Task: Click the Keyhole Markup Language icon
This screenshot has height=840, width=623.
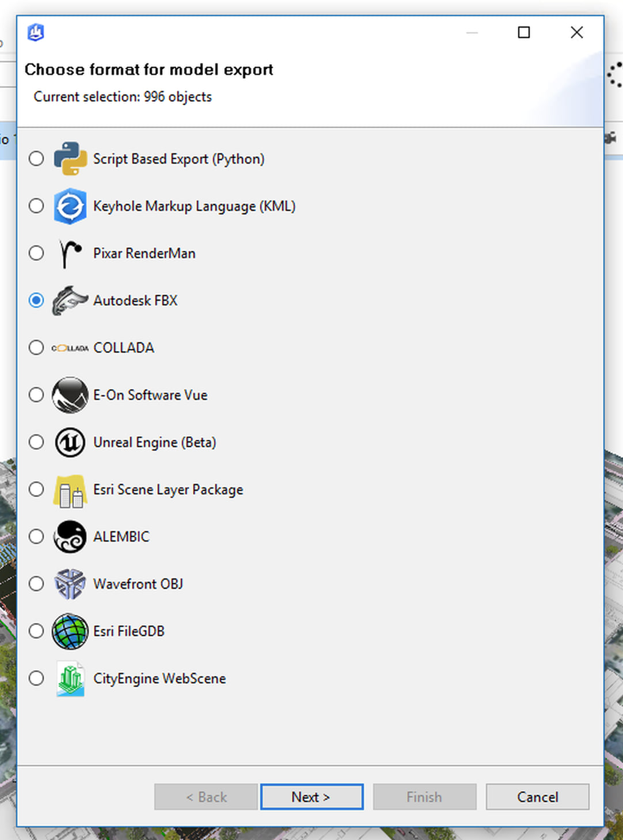Action: 70,206
